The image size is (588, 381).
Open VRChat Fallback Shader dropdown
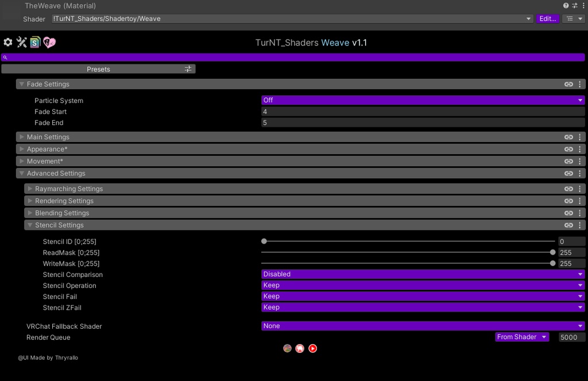[x=423, y=326]
